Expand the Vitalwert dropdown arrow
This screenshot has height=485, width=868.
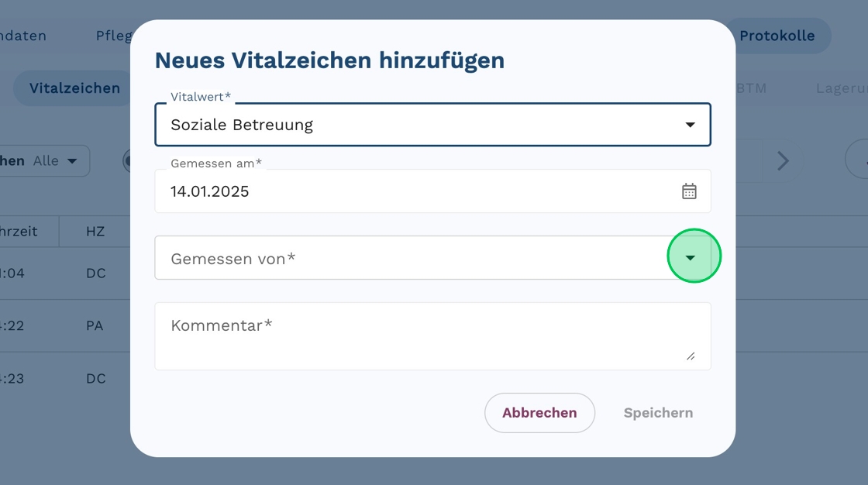(690, 125)
